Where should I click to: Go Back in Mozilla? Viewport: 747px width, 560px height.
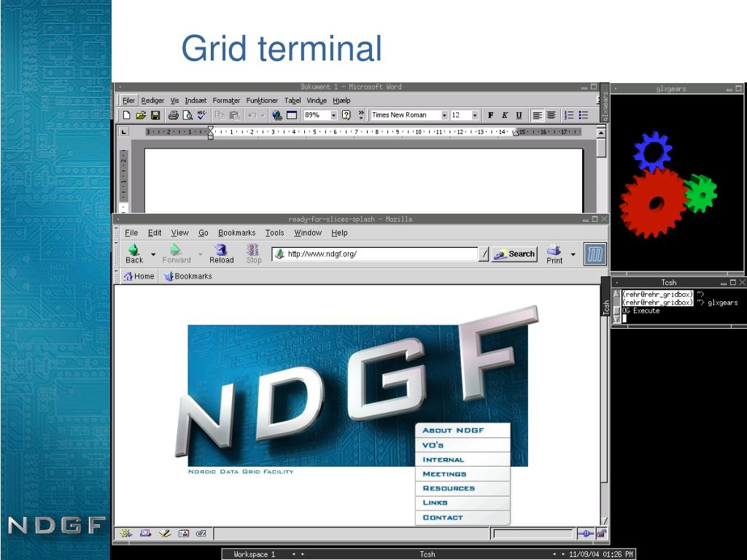pos(134,254)
